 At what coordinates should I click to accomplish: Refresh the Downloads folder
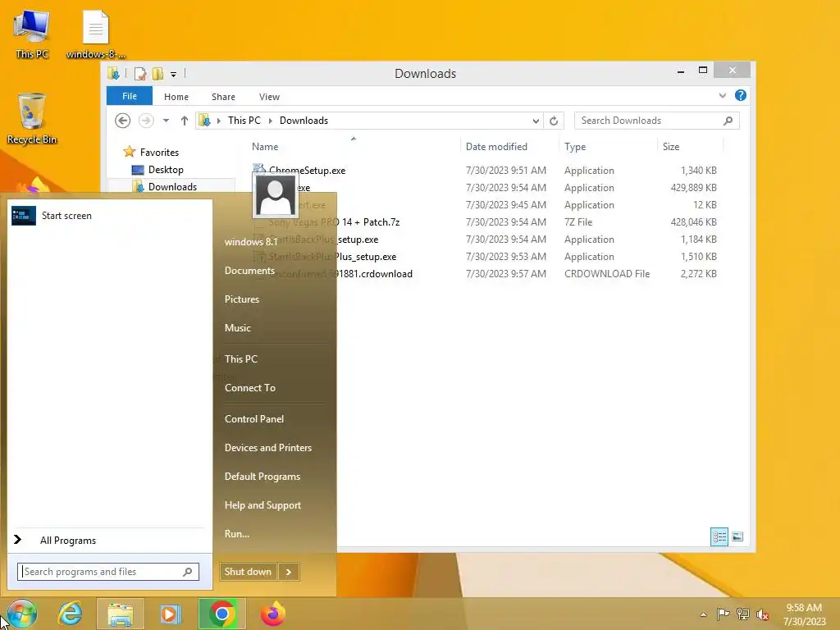tap(554, 121)
